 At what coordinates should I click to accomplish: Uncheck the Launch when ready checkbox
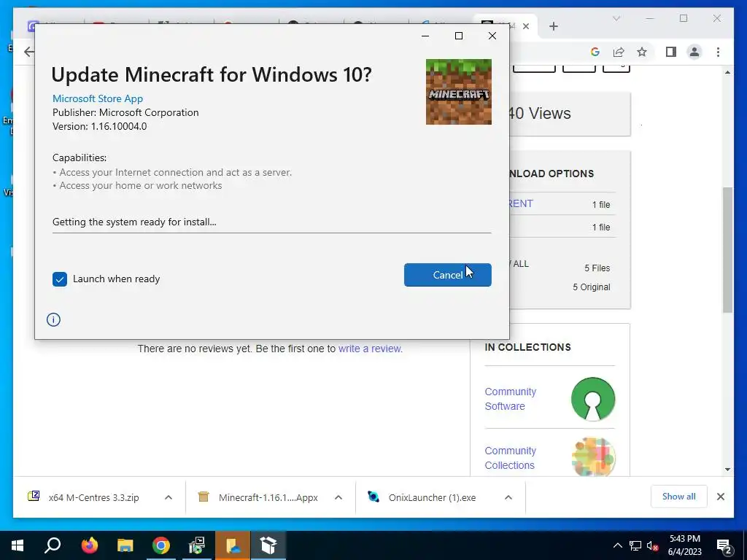coord(60,279)
